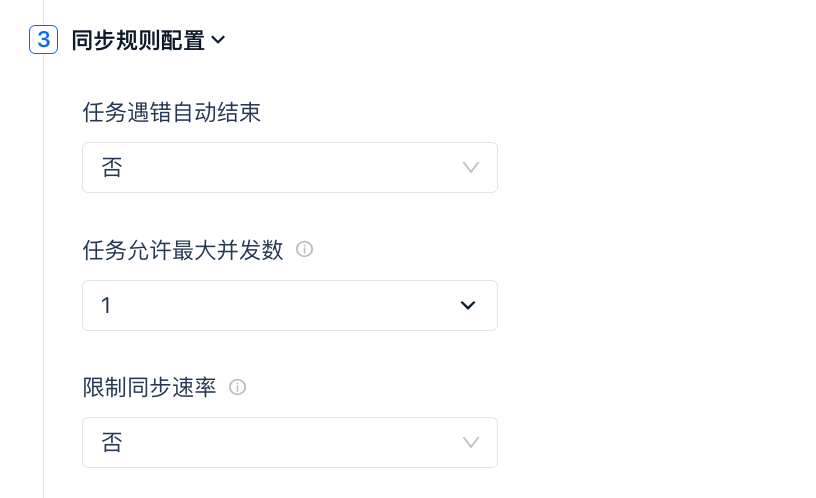
Task: Click the value 1 in concurrency select
Action: [106, 305]
